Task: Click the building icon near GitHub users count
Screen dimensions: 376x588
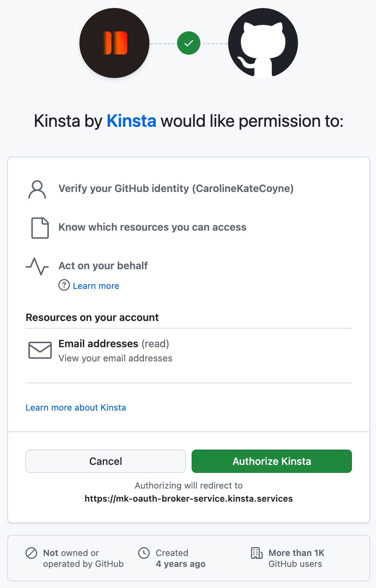Action: pyautogui.click(x=257, y=553)
